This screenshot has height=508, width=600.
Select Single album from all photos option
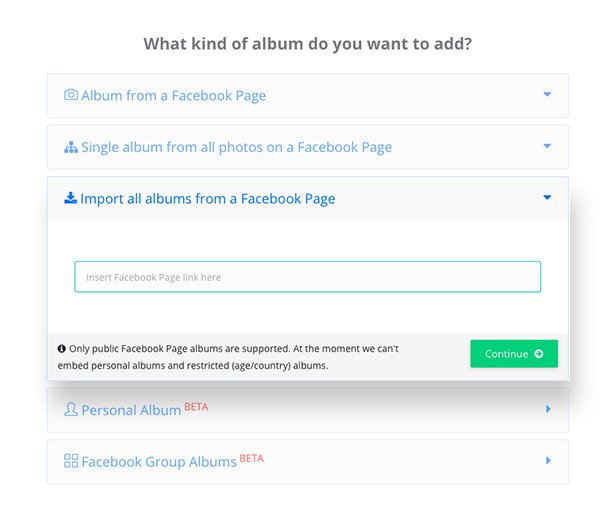point(308,147)
